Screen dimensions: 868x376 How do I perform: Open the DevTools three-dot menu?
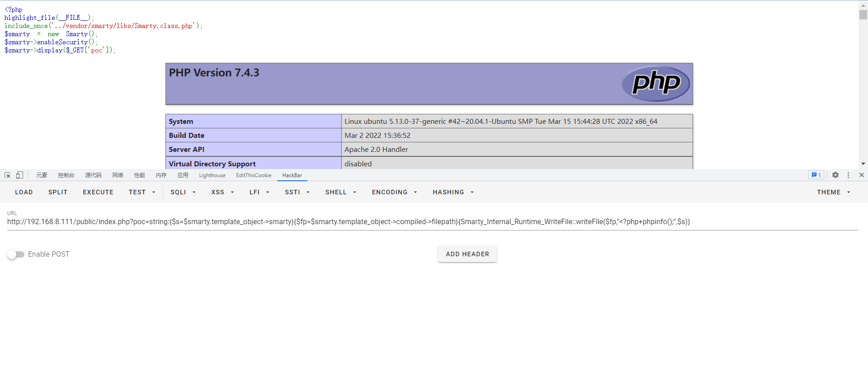click(848, 175)
